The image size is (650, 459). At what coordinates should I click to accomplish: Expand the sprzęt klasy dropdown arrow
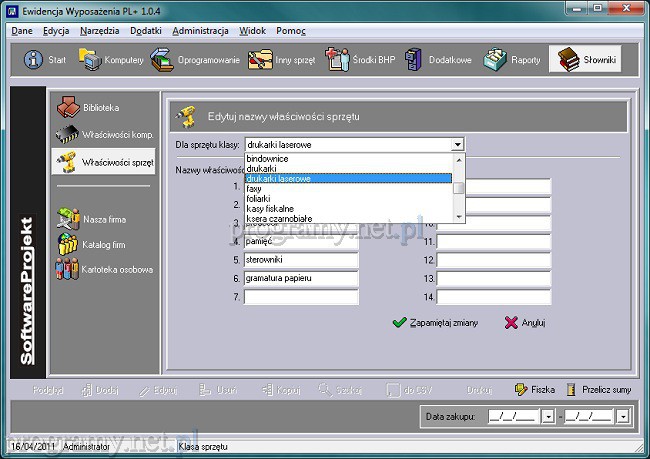click(x=457, y=144)
